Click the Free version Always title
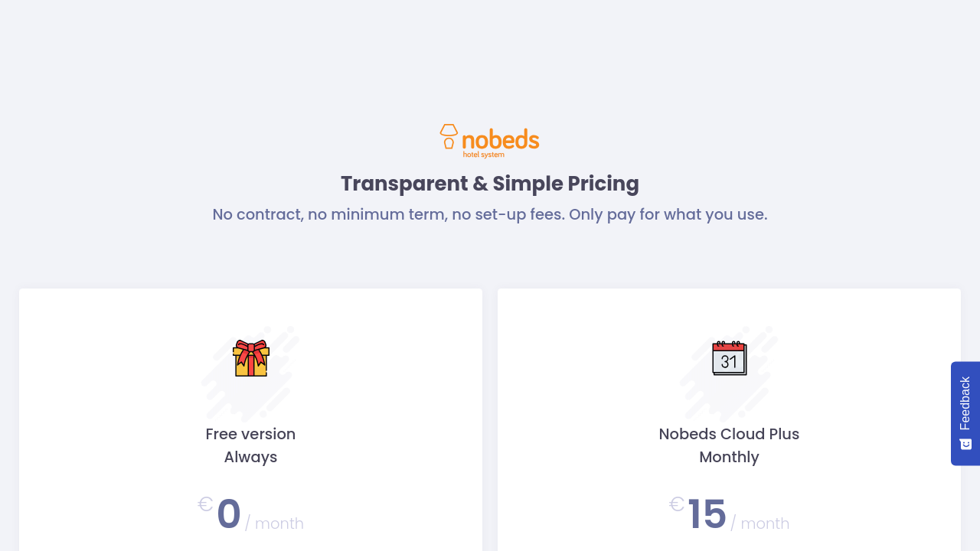Image resolution: width=980 pixels, height=551 pixels. point(250,445)
